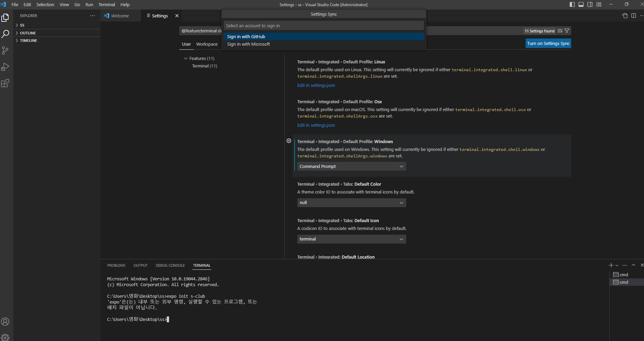Close the bottom terminal panel

pos(642,265)
